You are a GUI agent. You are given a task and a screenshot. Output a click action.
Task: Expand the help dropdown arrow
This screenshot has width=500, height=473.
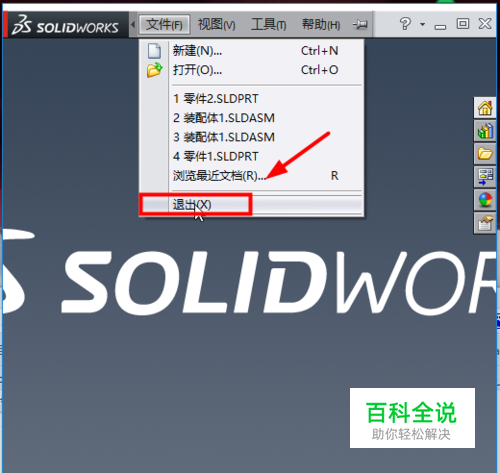pyautogui.click(x=422, y=24)
